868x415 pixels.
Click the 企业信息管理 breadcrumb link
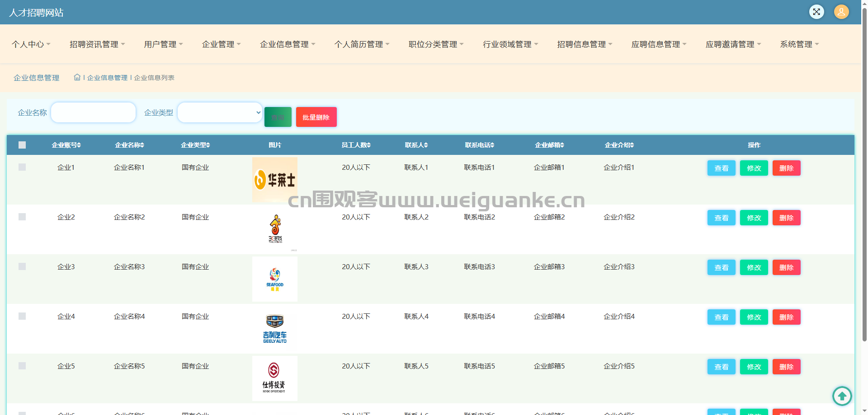(x=107, y=78)
